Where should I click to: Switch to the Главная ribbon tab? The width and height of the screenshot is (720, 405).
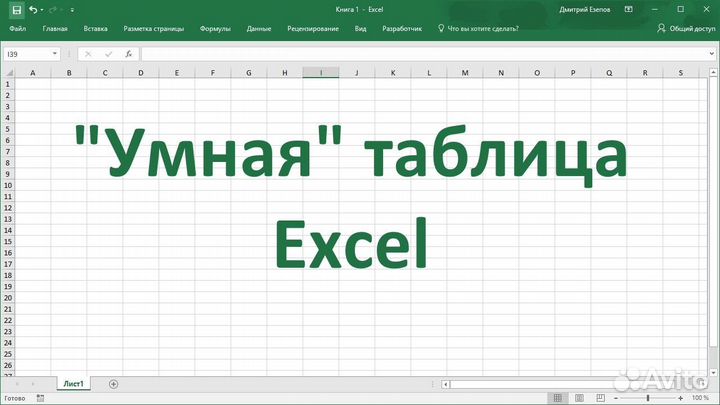pyautogui.click(x=55, y=28)
